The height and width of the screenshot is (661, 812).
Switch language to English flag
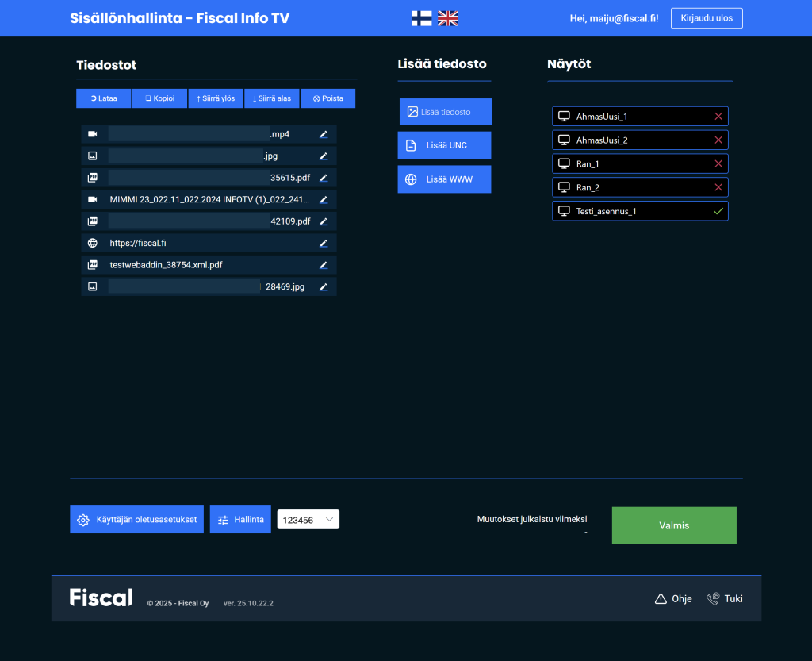pos(448,18)
